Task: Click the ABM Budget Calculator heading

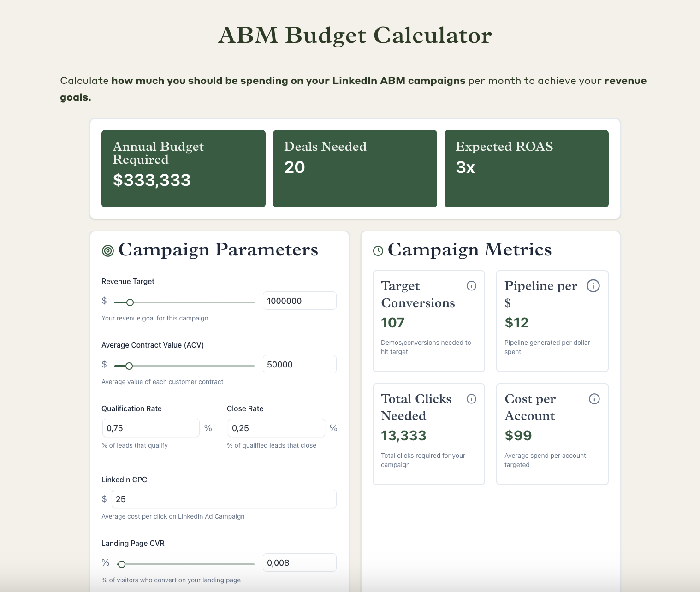Action: [x=355, y=35]
